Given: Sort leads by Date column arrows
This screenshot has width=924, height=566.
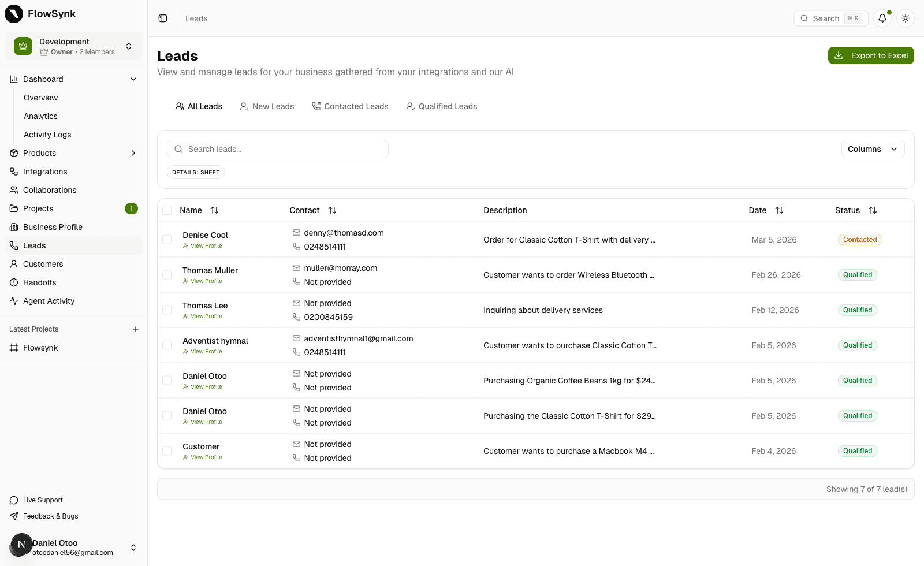Looking at the screenshot, I should coord(779,210).
